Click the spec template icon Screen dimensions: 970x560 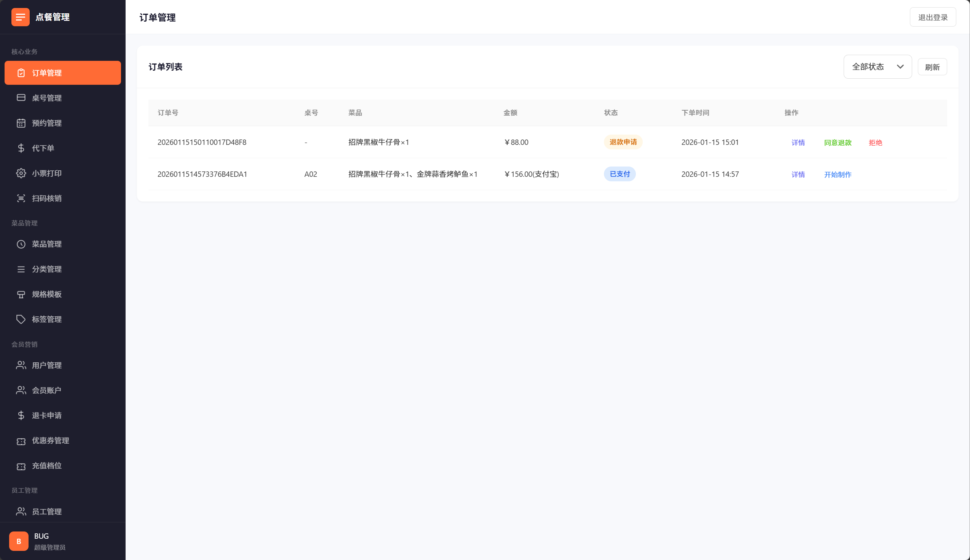click(21, 294)
